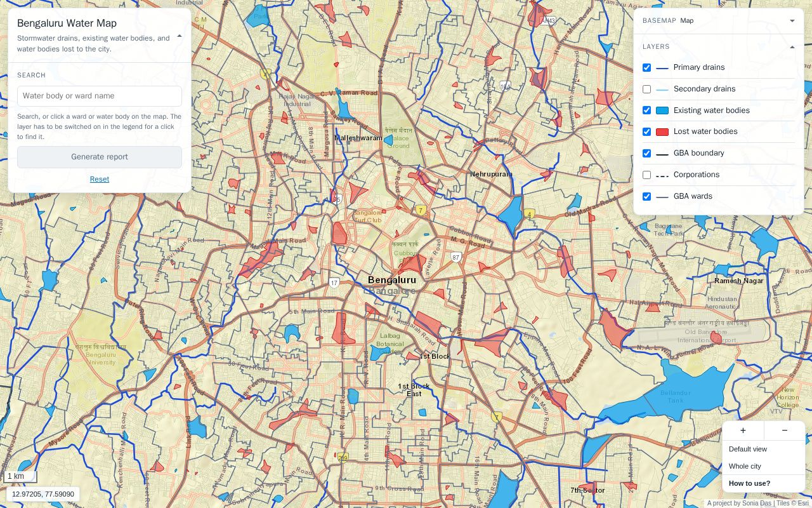Screen dimensions: 812x508
Task: Click the Nehrupuram label on map
Action: [491, 174]
